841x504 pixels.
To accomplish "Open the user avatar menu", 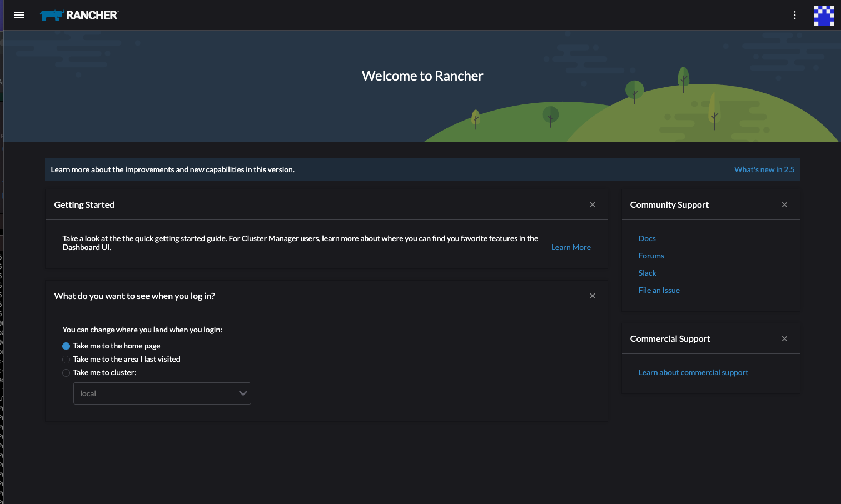I will [824, 15].
